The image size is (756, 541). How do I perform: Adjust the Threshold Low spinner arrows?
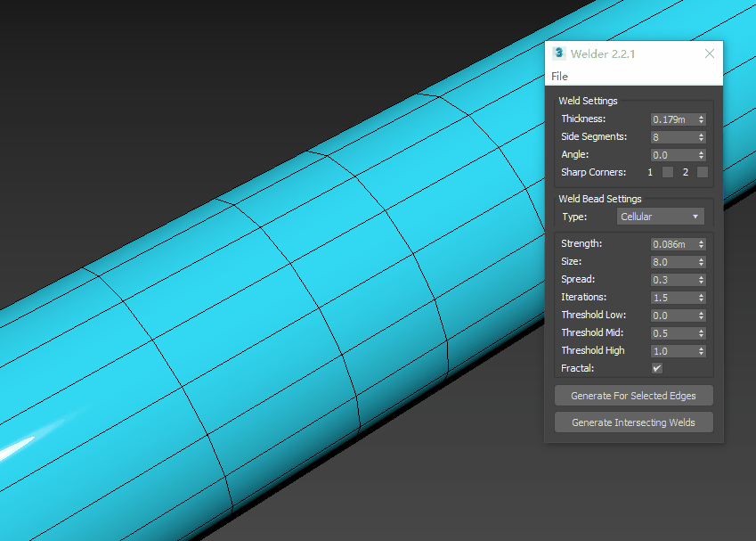pyautogui.click(x=702, y=316)
